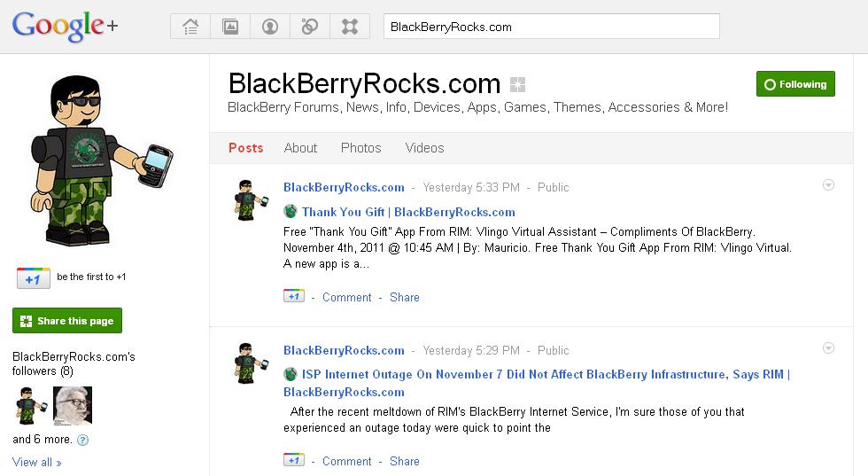Click the BlackBerryRocks.com page title heading

tap(364, 83)
